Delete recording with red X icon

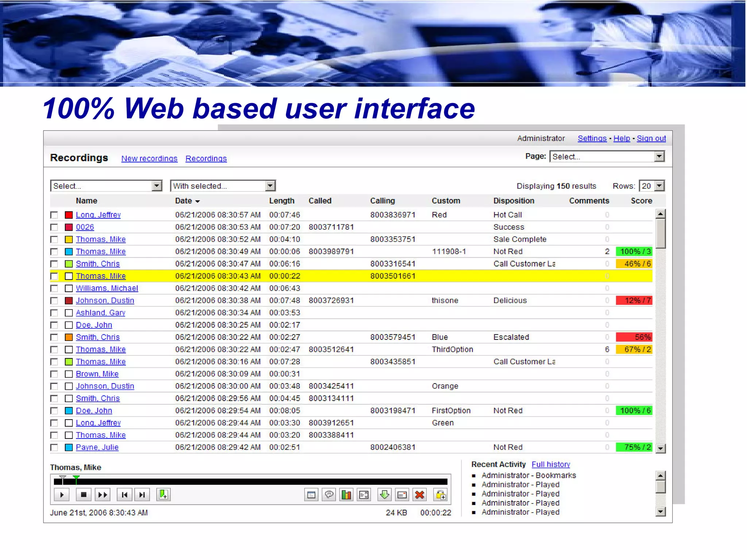tap(420, 495)
